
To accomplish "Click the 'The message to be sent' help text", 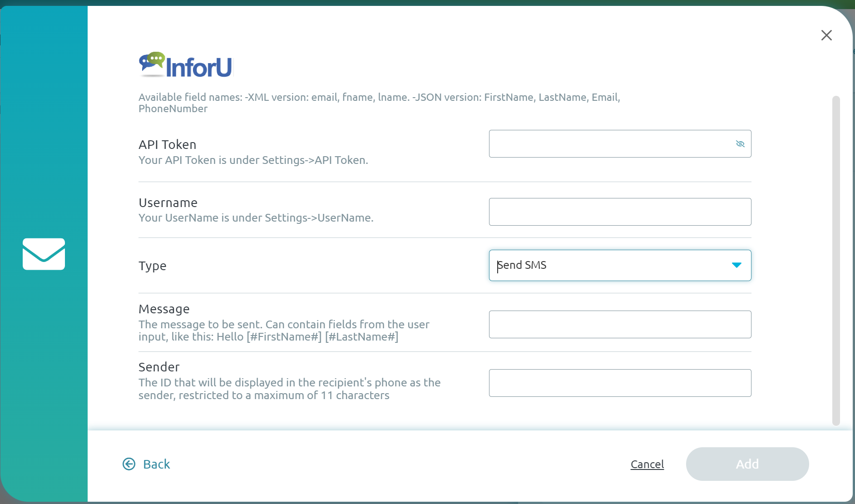I will point(284,331).
